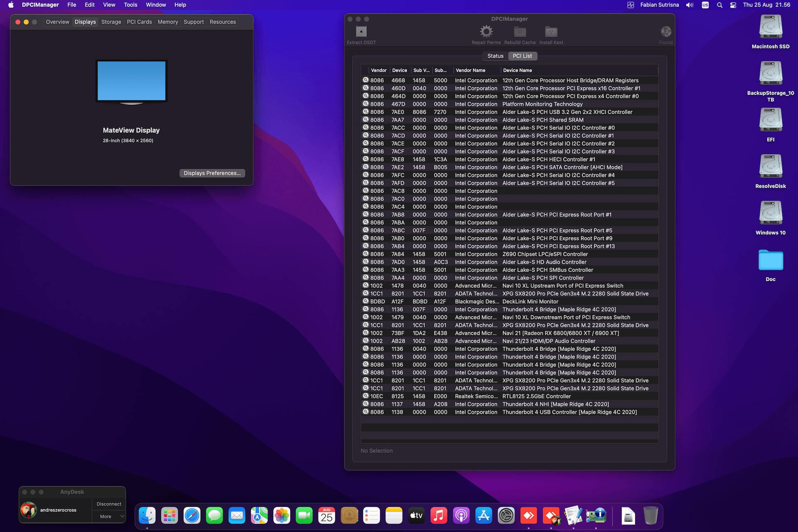This screenshot has width=798, height=532.
Task: Click the magnifier icon beside RTL8125 controller row
Action: (366, 396)
